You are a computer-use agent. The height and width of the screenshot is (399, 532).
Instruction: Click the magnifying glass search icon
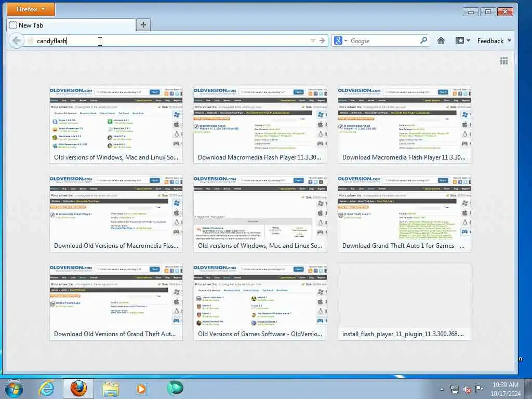[423, 41]
